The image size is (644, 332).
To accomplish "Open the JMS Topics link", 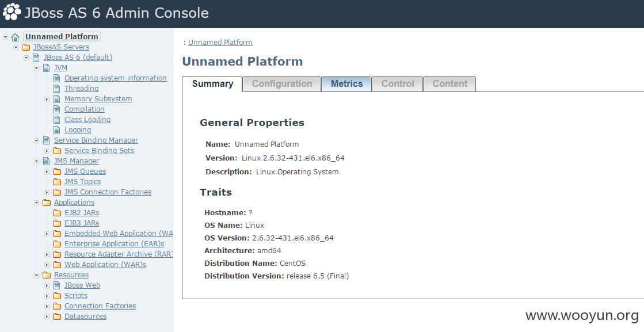I will click(82, 181).
